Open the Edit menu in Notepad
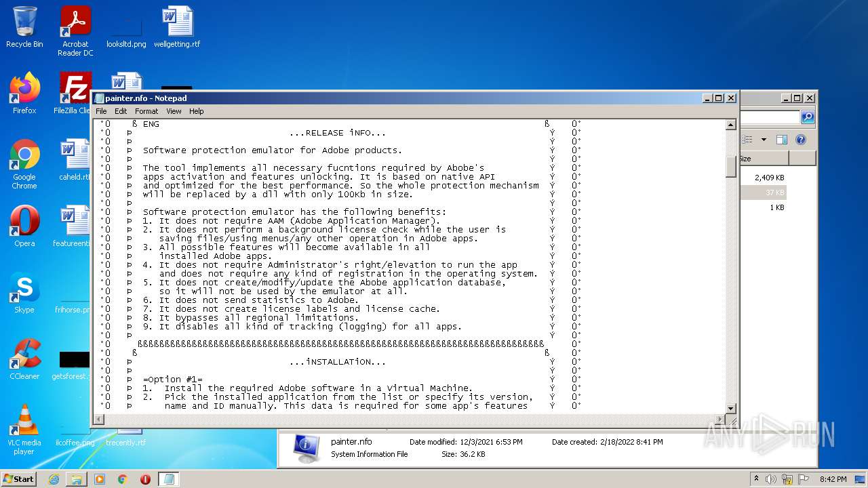The image size is (868, 488). pos(121,111)
